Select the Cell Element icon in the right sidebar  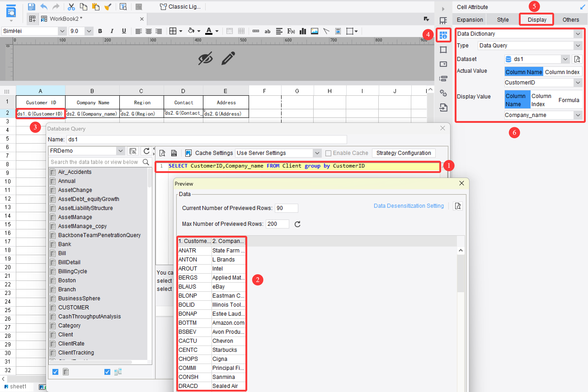[443, 35]
